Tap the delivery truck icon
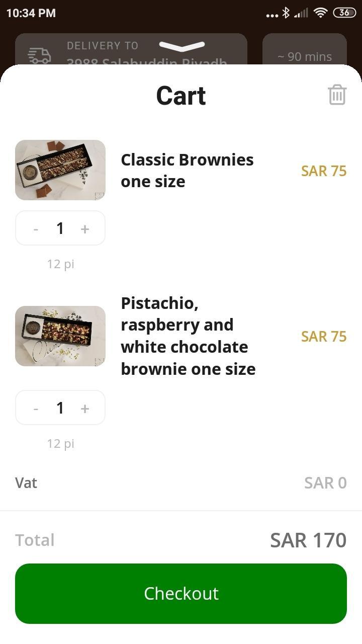The image size is (362, 644). tap(39, 55)
